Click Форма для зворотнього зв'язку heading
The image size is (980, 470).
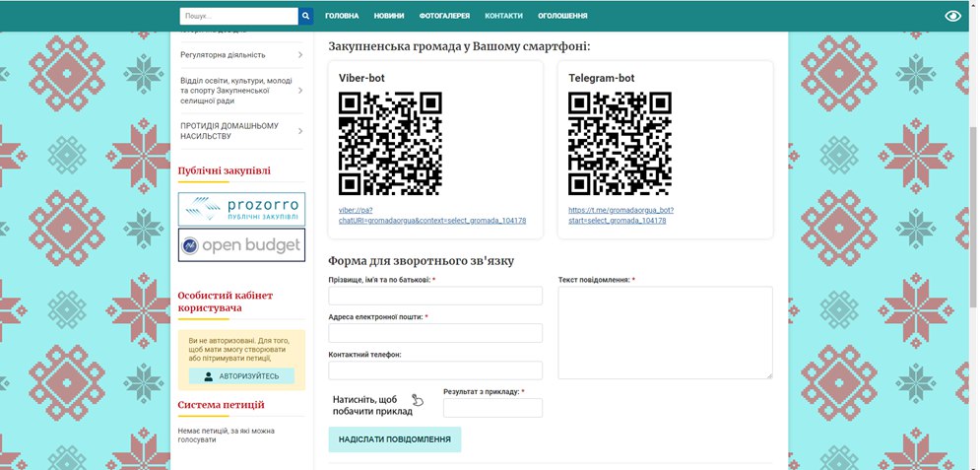(x=422, y=261)
